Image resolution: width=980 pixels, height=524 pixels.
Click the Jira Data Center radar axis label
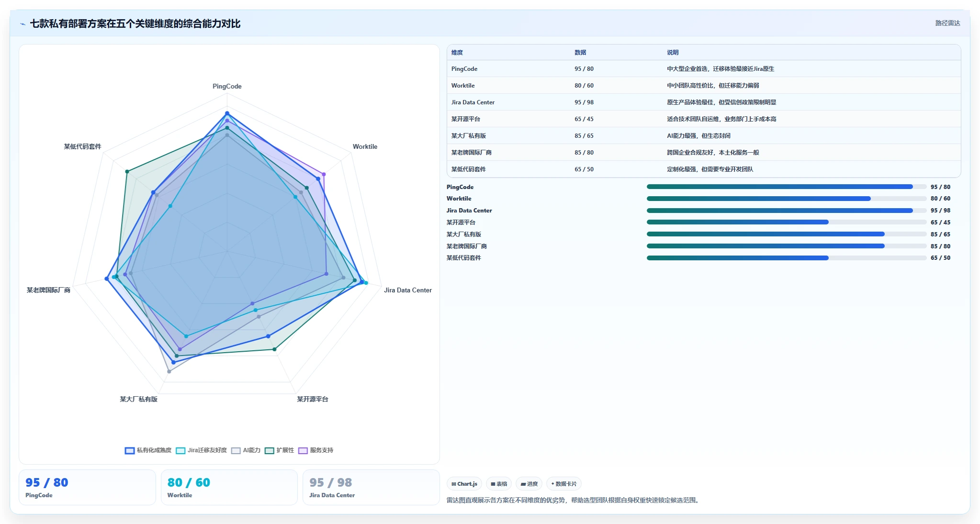pyautogui.click(x=408, y=290)
